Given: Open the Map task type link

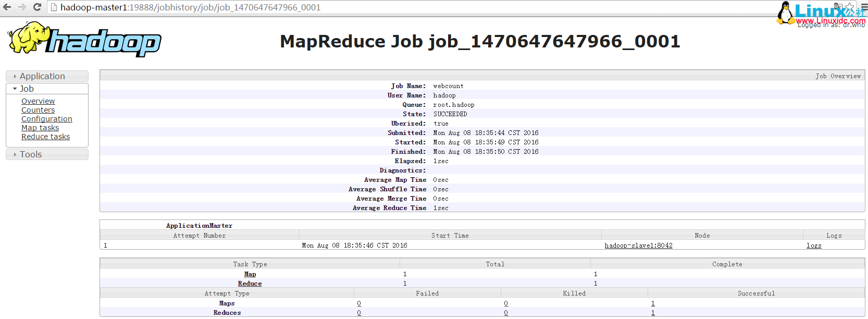Looking at the screenshot, I should pos(250,274).
